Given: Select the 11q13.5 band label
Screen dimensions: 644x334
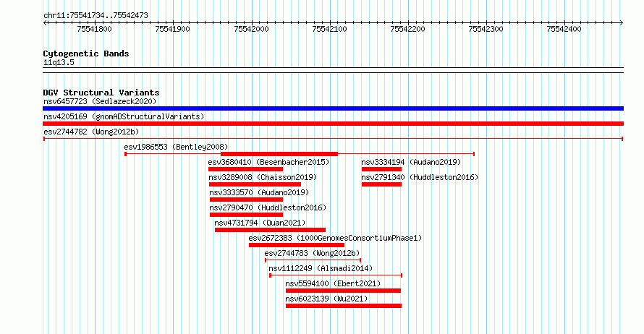Looking at the screenshot, I should [59, 63].
